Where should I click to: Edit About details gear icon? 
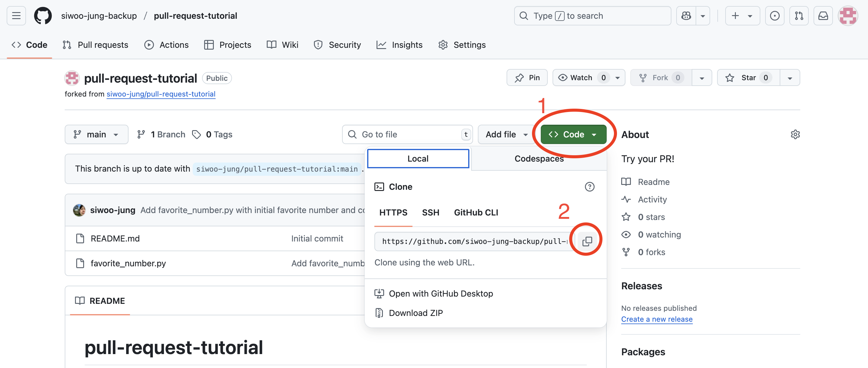(x=795, y=135)
